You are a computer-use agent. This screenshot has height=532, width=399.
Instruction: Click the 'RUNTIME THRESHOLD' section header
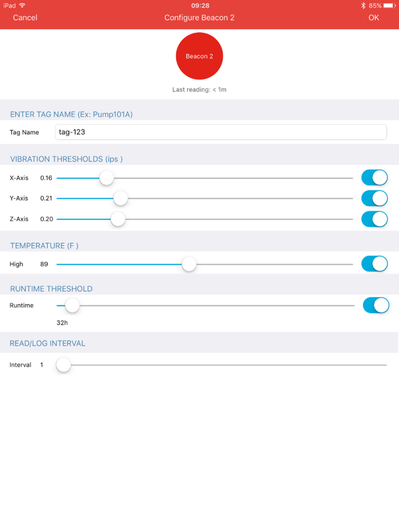(x=51, y=289)
